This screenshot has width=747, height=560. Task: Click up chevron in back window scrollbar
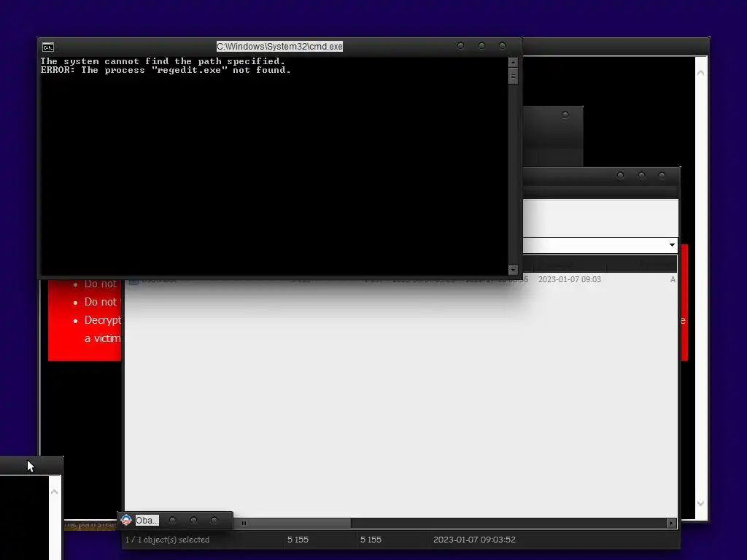[x=701, y=73]
